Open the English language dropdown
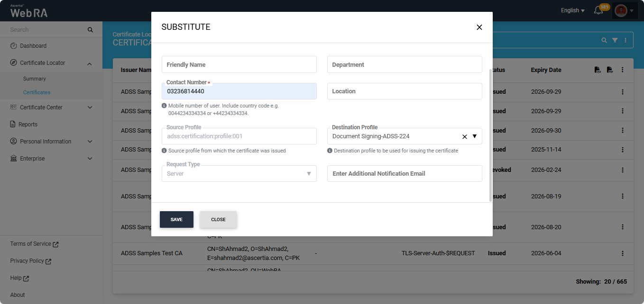This screenshot has width=644, height=304. tap(572, 10)
